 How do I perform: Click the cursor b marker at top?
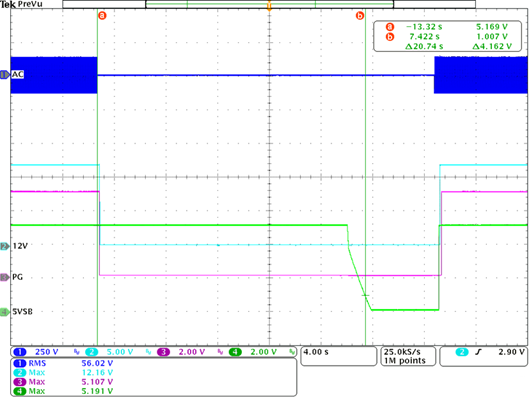(360, 16)
